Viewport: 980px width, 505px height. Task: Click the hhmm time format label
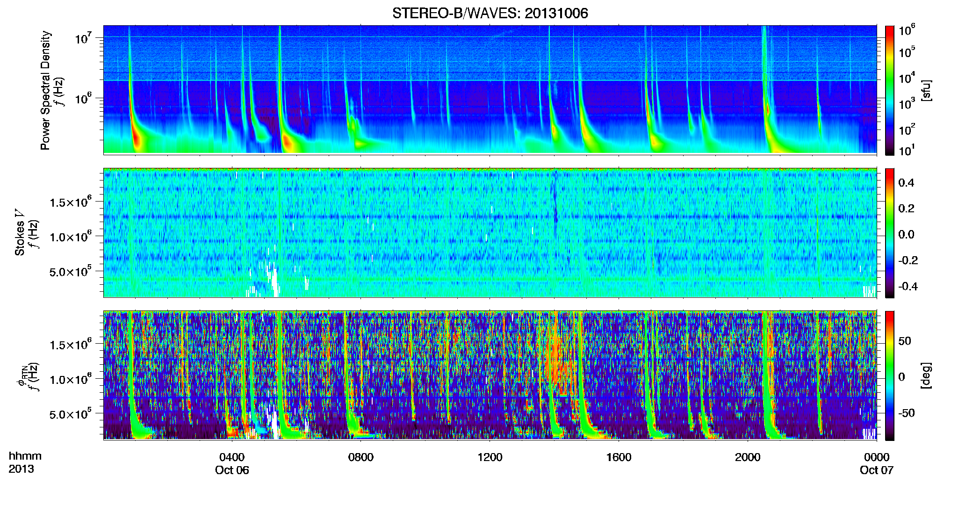click(x=25, y=456)
